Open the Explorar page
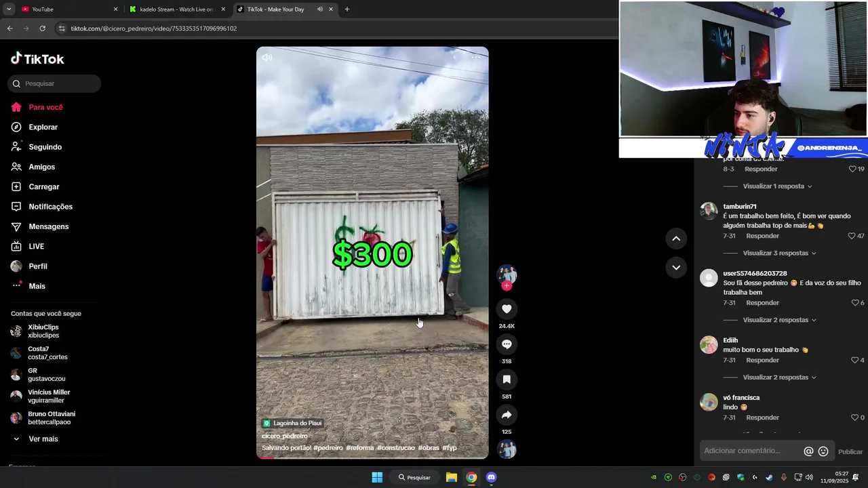Viewport: 868px width, 488px height. coord(35,127)
